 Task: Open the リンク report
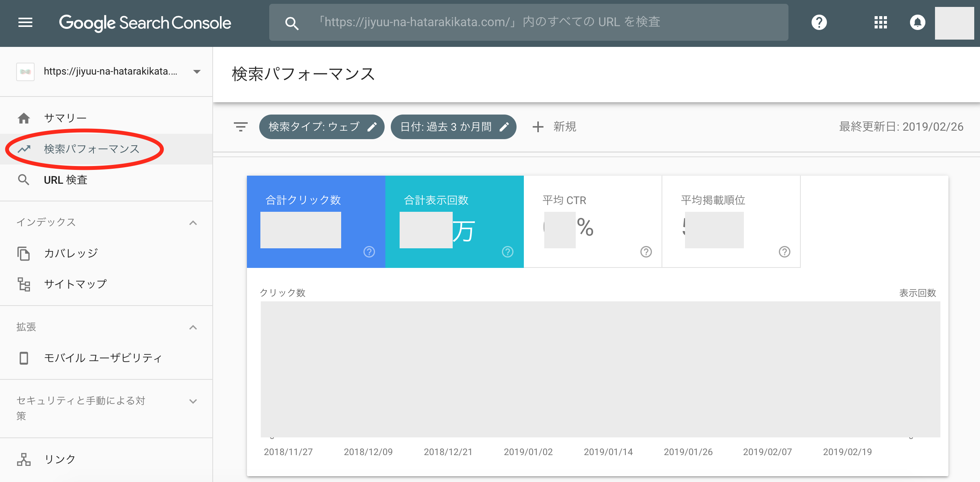click(106, 459)
